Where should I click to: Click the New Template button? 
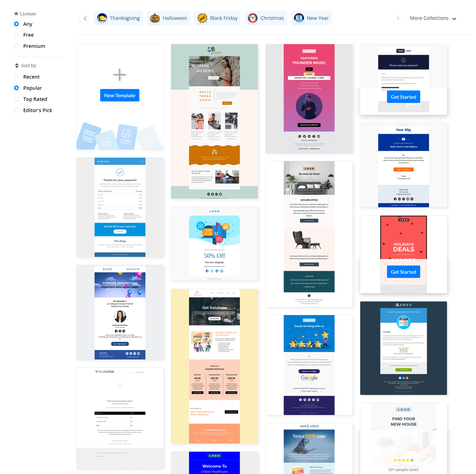pyautogui.click(x=120, y=95)
